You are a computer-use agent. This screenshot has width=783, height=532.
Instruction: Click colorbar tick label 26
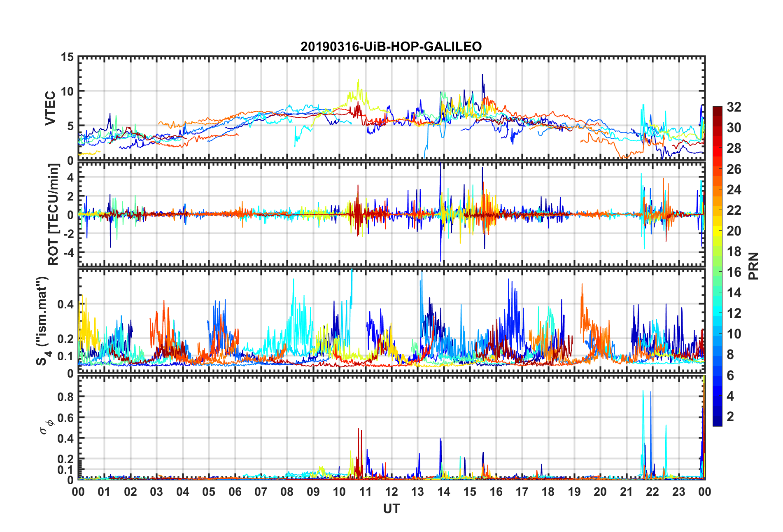[734, 169]
